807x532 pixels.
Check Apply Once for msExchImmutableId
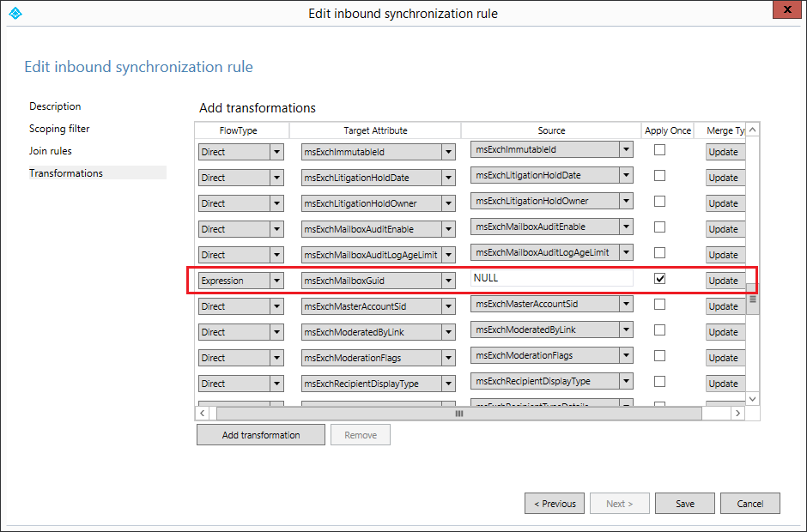[x=659, y=149]
